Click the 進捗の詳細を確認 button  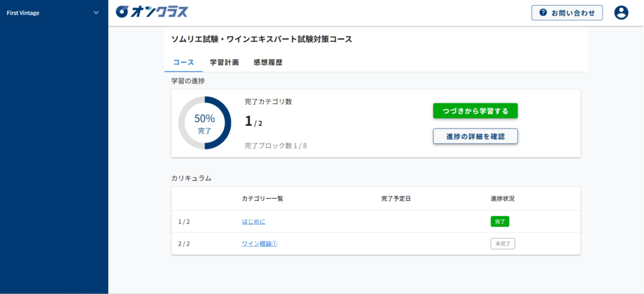coord(475,137)
